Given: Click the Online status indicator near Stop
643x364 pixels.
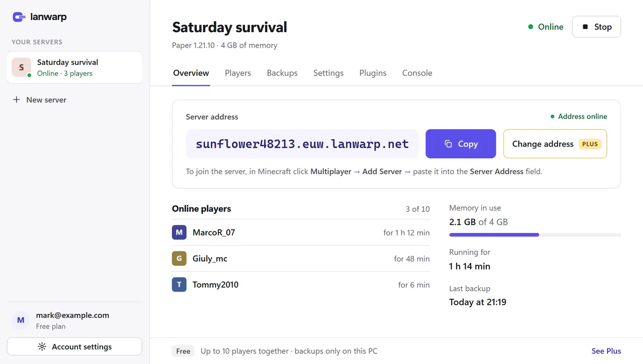Looking at the screenshot, I should 546,27.
